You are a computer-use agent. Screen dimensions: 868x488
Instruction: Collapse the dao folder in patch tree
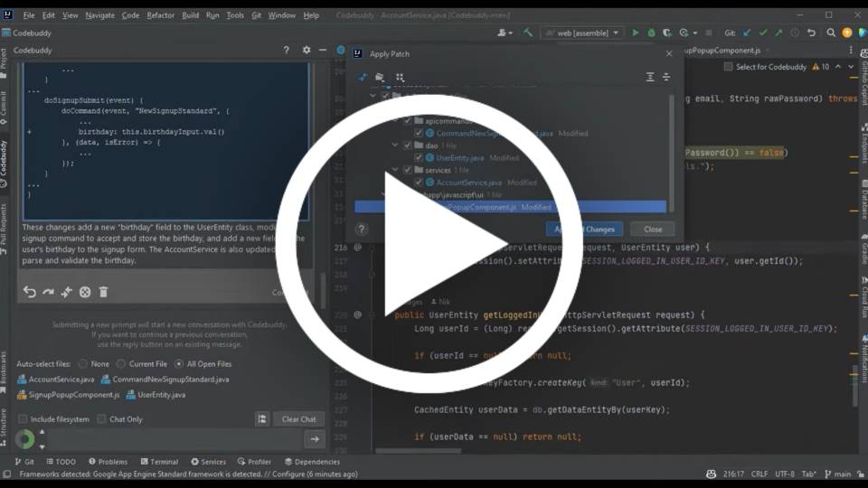click(395, 145)
